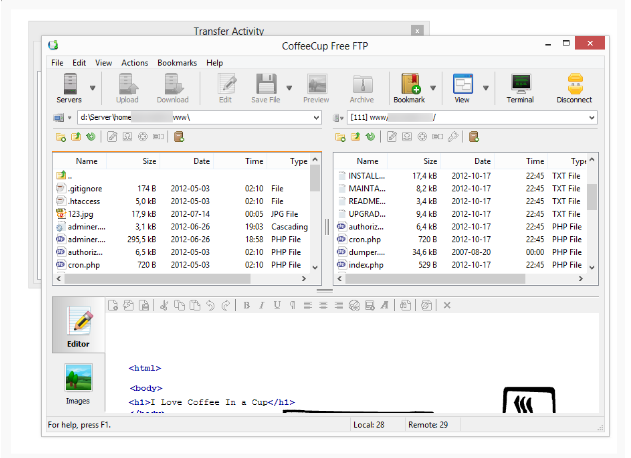Click the Upload toolbar button

pos(127,88)
